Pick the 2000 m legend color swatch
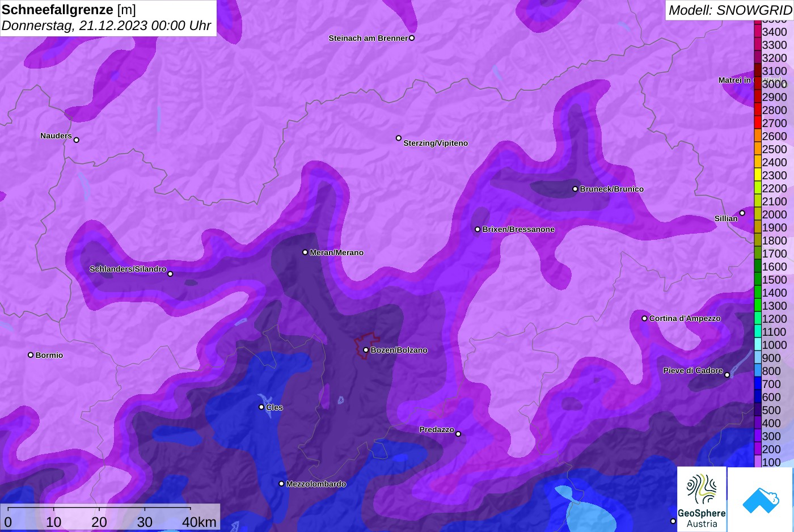Image resolution: width=794 pixels, height=532 pixels. click(x=757, y=214)
